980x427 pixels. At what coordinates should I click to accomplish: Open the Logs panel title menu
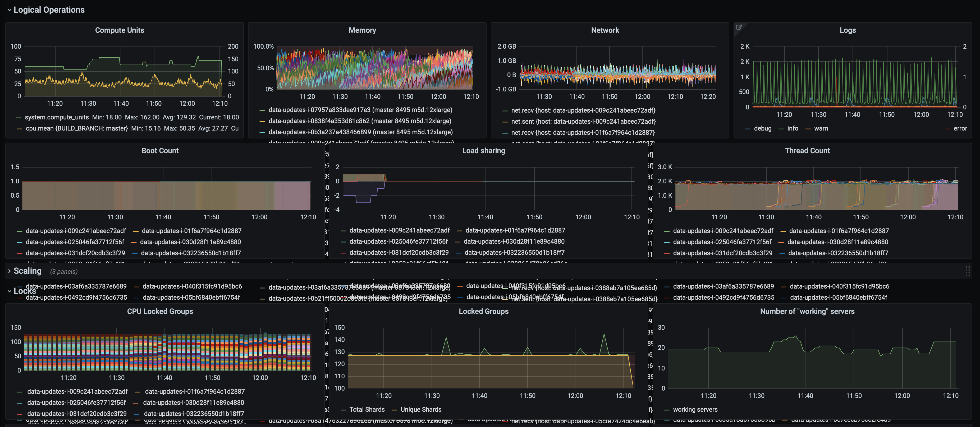(x=848, y=30)
